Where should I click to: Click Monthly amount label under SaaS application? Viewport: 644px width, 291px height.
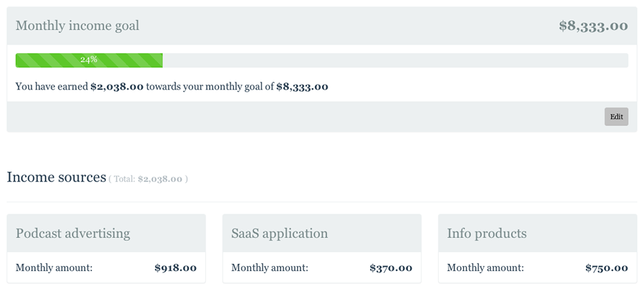coord(270,268)
